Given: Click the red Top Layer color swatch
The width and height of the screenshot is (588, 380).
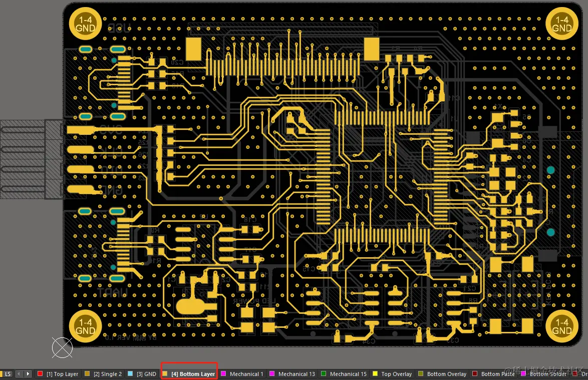Looking at the screenshot, I should coord(40,373).
